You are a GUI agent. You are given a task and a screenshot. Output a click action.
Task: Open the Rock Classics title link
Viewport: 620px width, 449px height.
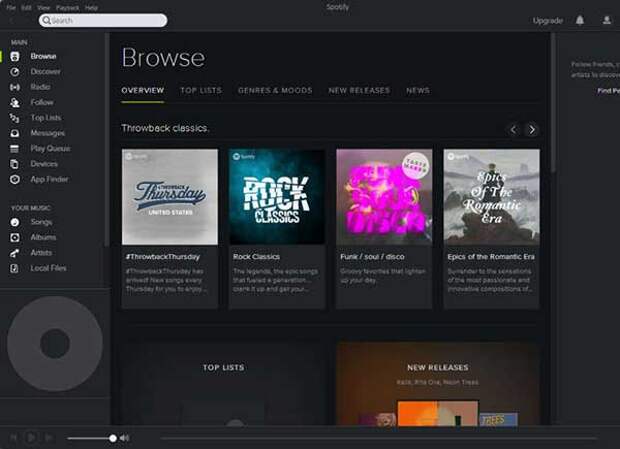pyautogui.click(x=256, y=257)
